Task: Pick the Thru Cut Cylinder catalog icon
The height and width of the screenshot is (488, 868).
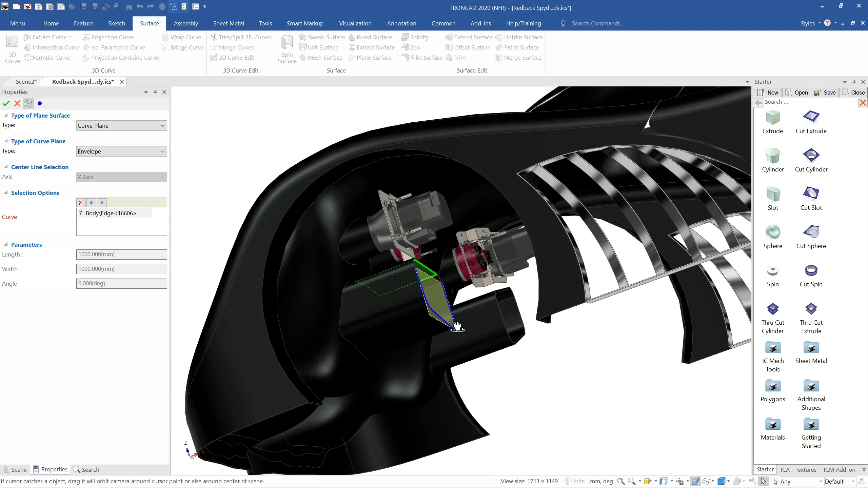Action: coord(773,309)
